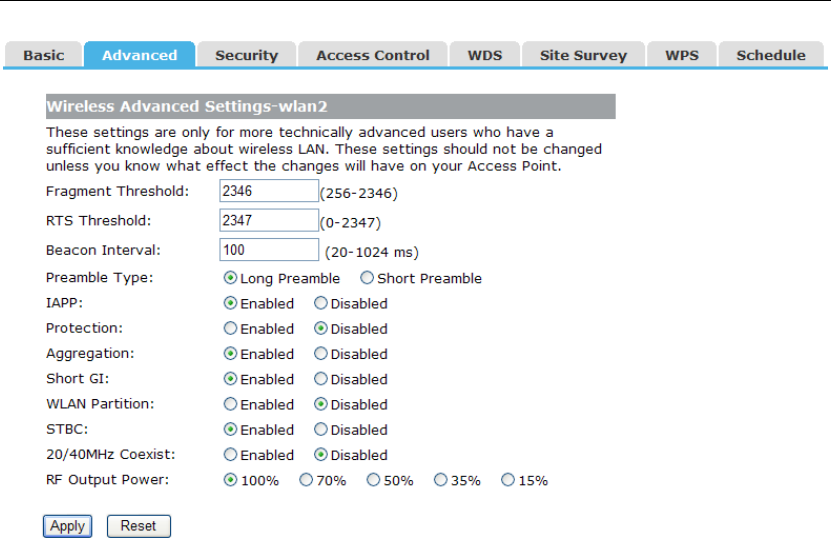Set RF Output Power to 50%
The image size is (831, 539).
pyautogui.click(x=374, y=480)
